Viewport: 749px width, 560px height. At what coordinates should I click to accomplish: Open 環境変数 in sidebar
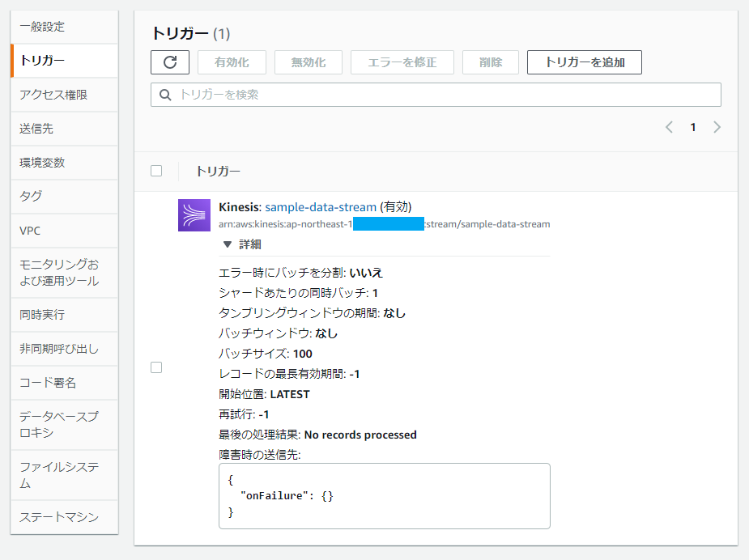(x=64, y=163)
